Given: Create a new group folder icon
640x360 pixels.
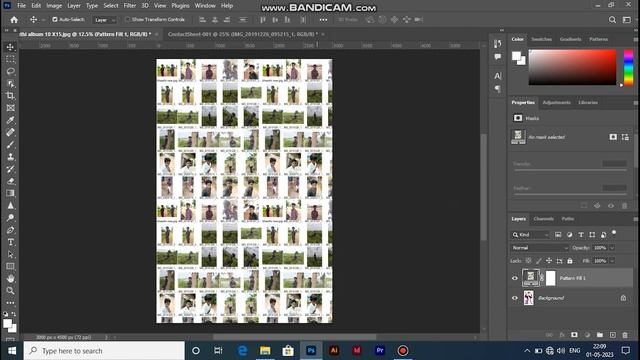Looking at the screenshot, I should [600, 335].
